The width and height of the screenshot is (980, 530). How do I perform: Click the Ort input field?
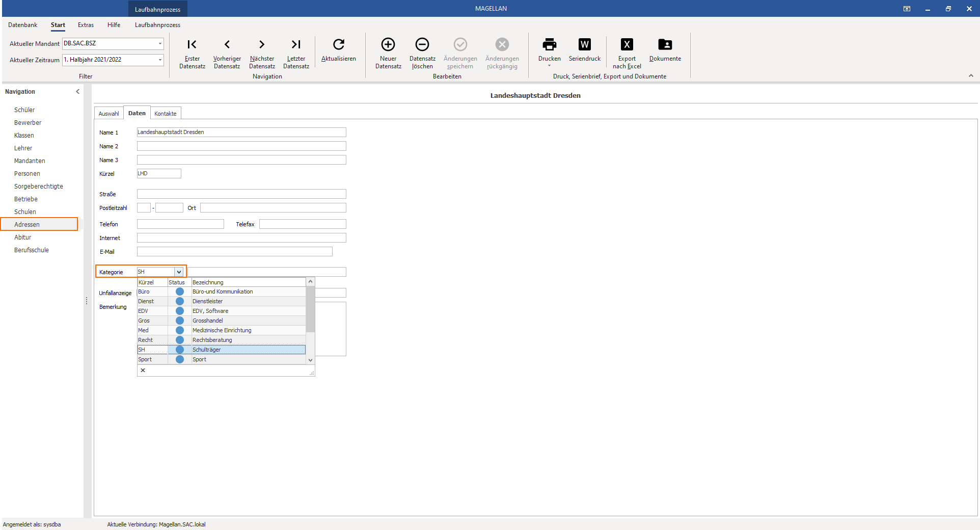pyautogui.click(x=273, y=208)
